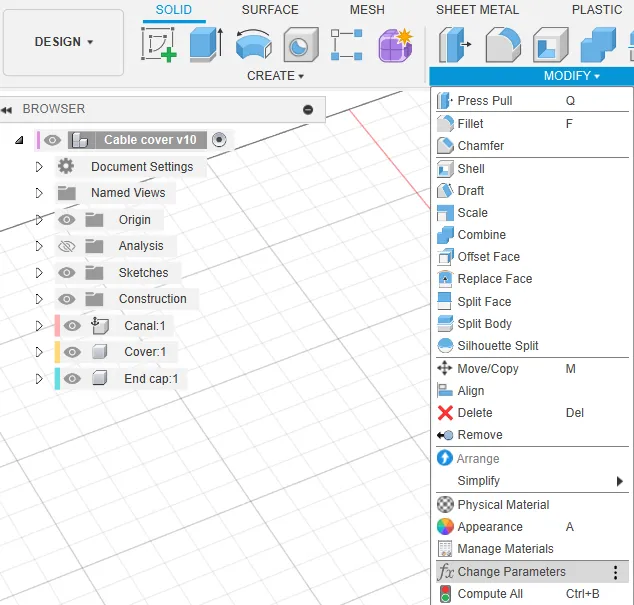Open the Simplify submenu arrow
The image size is (634, 605).
pos(619,481)
